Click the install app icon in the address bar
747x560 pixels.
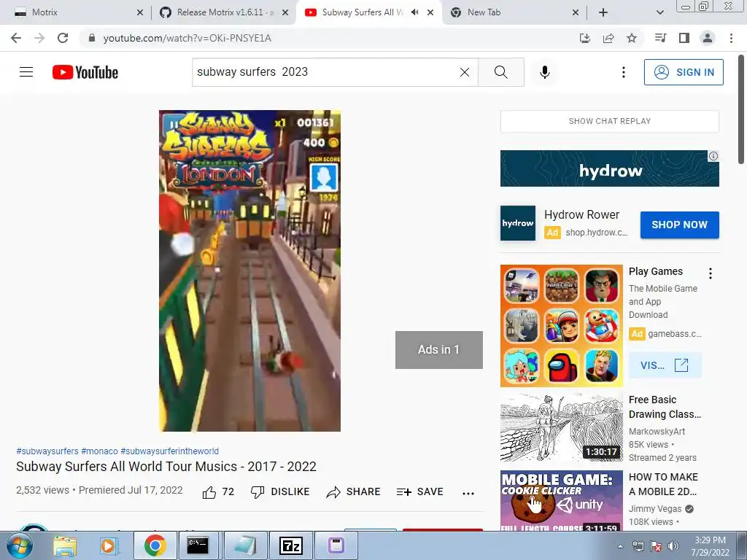click(x=584, y=38)
